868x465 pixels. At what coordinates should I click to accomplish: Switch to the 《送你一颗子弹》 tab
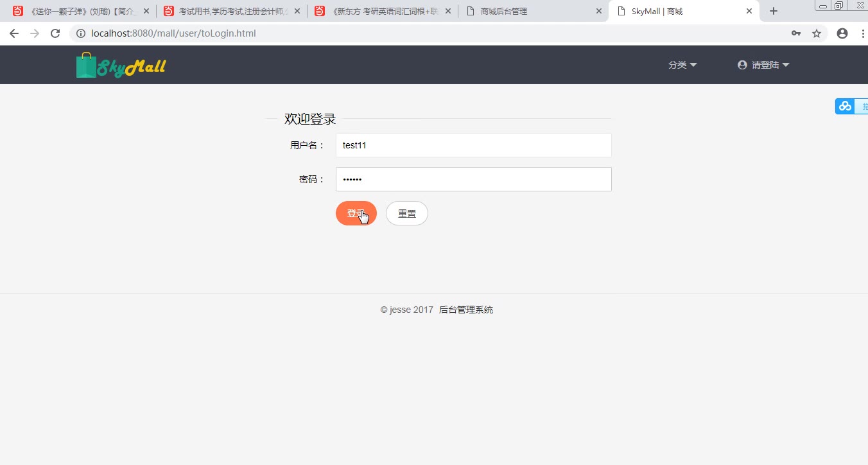pyautogui.click(x=80, y=11)
